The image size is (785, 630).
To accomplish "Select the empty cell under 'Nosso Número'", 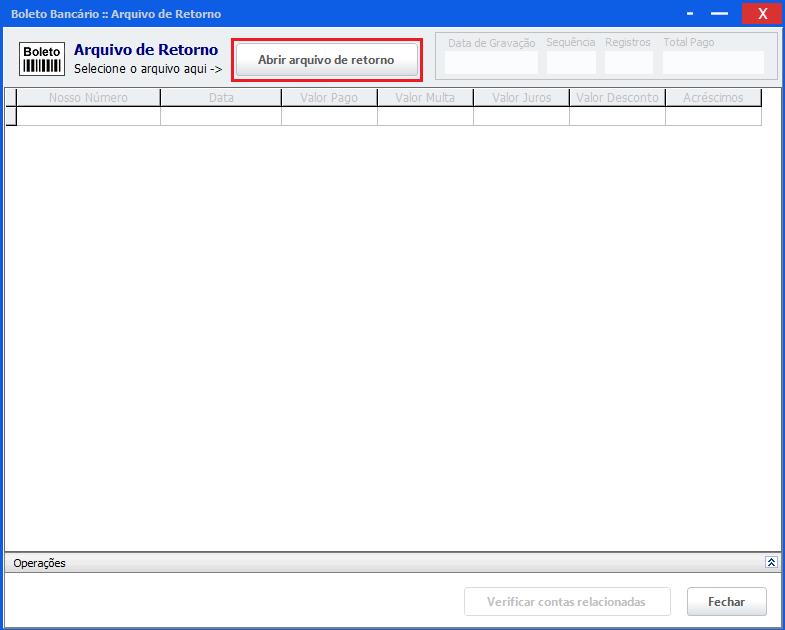I will pyautogui.click(x=88, y=116).
